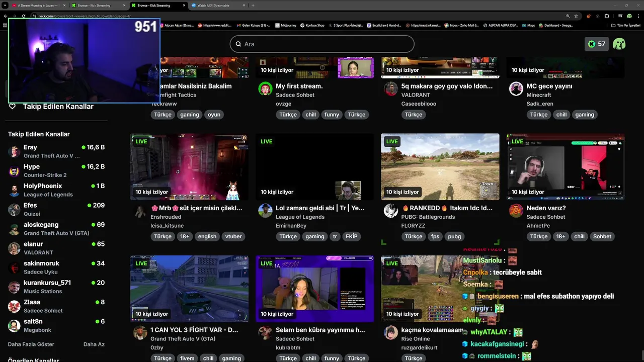
Task: Open Maps bookmark in bookmarks bar
Action: coord(528,25)
